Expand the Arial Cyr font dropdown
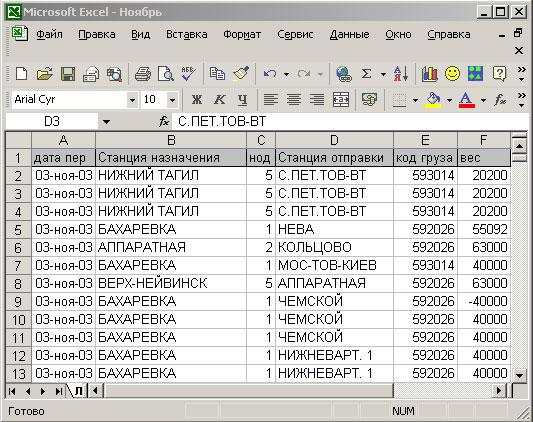The image size is (533, 422). coord(132,100)
